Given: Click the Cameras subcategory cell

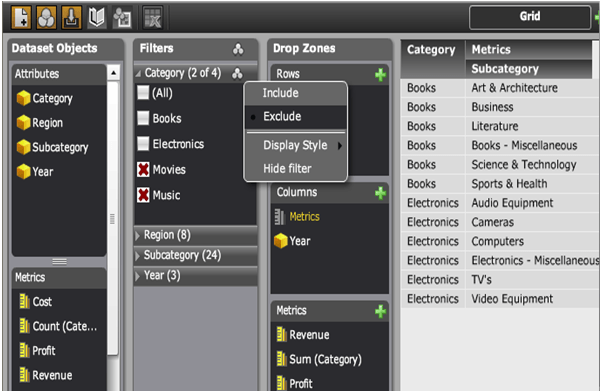Looking at the screenshot, I should 532,222.
